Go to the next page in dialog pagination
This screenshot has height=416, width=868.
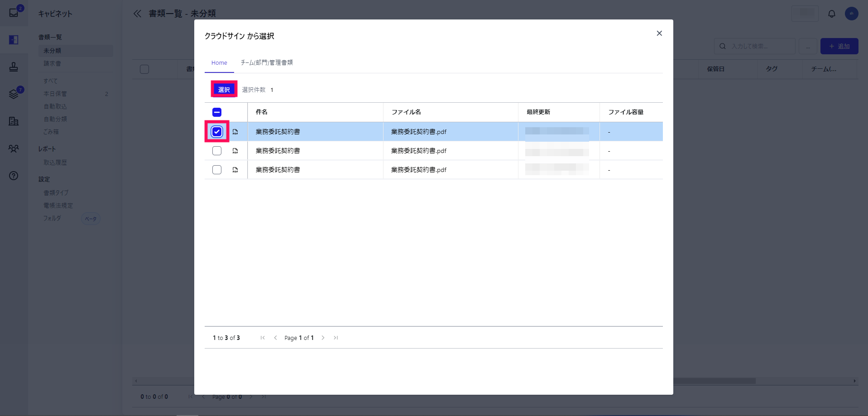(x=323, y=338)
